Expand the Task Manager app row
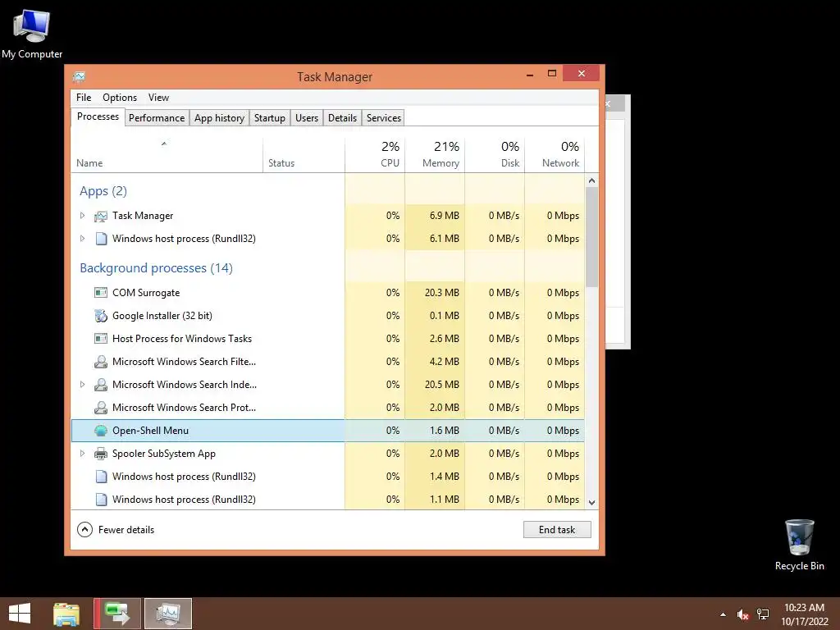The image size is (840, 630). pos(83,216)
